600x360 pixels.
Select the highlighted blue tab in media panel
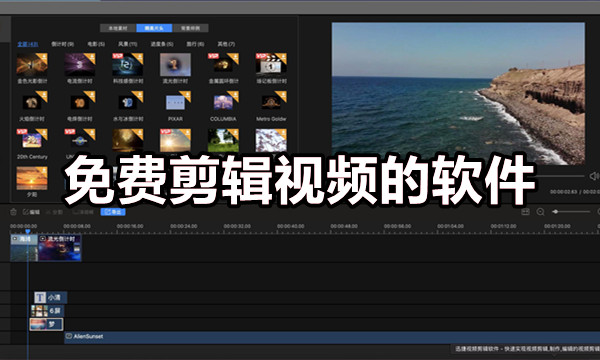point(154,28)
